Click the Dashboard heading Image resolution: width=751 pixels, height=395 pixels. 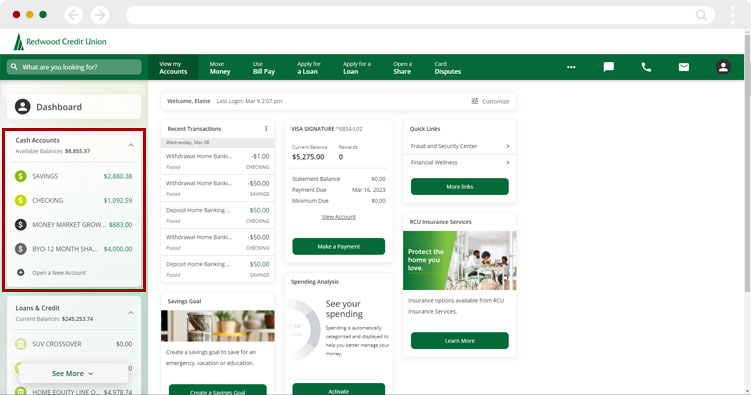(59, 107)
